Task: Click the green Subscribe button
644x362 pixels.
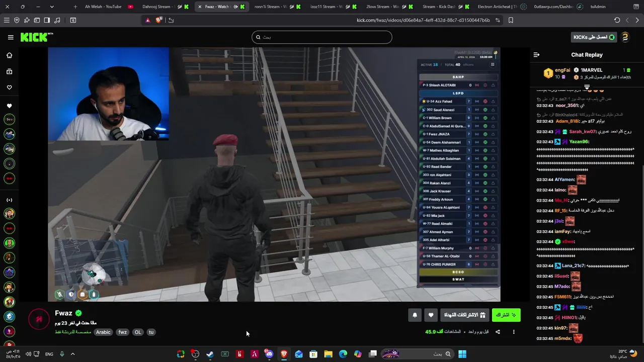Action: (506, 315)
